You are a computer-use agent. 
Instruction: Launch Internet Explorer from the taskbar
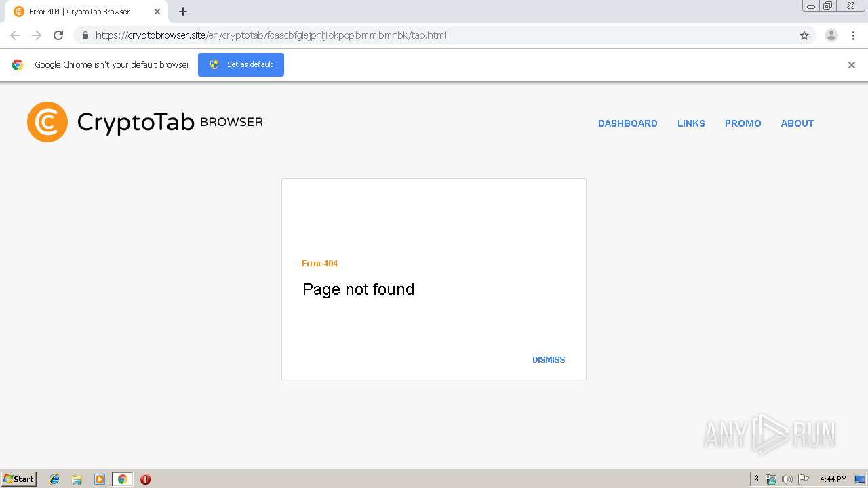point(54,479)
